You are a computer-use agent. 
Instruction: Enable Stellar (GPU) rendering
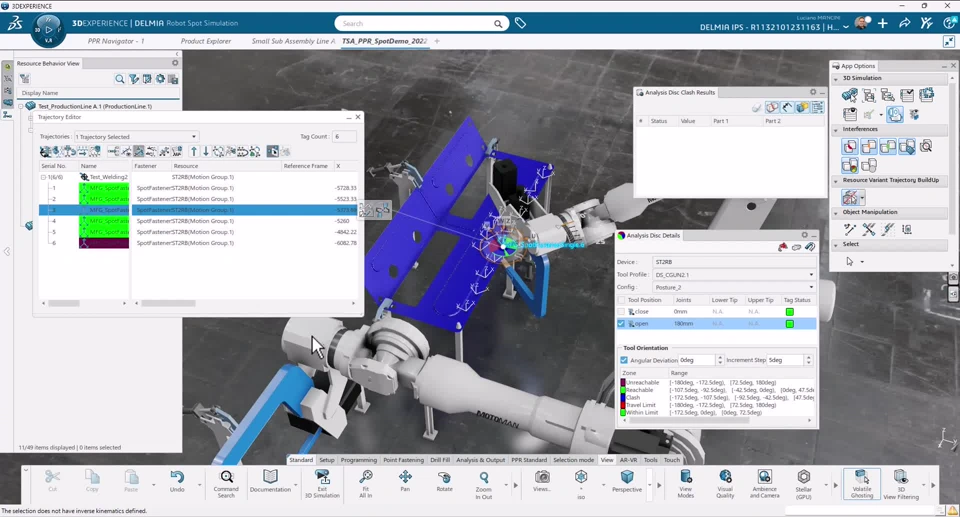coord(803,483)
